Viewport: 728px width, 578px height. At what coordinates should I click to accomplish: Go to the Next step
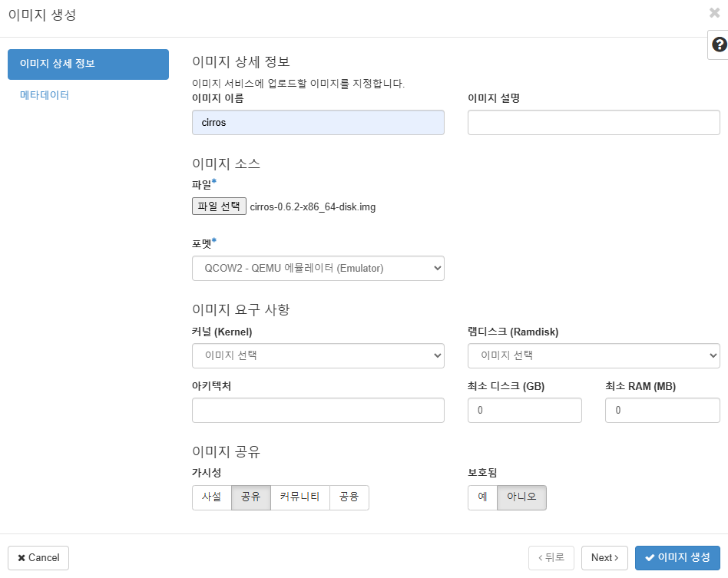point(604,557)
